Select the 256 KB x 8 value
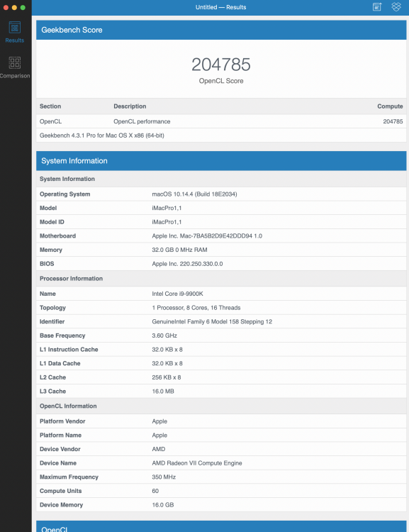The height and width of the screenshot is (532, 409). tap(166, 377)
